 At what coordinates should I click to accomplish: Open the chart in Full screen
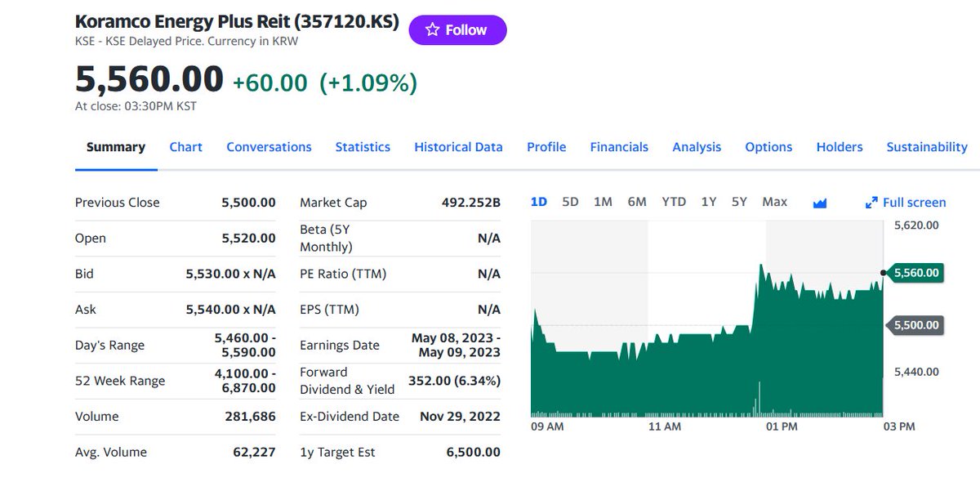906,203
